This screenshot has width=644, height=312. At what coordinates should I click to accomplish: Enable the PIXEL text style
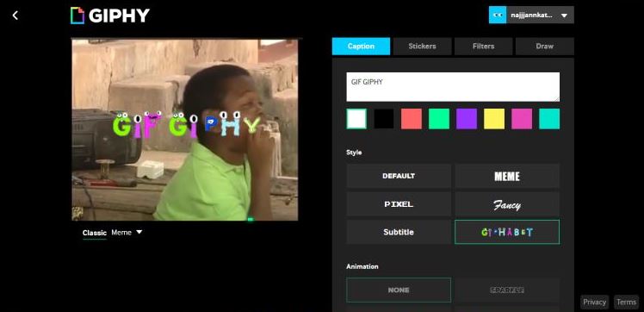pos(399,204)
